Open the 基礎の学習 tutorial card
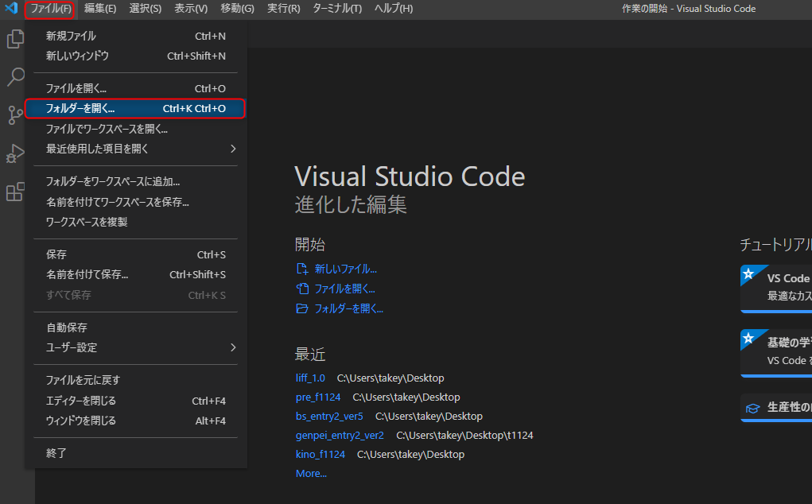The height and width of the screenshot is (504, 812). point(776,353)
